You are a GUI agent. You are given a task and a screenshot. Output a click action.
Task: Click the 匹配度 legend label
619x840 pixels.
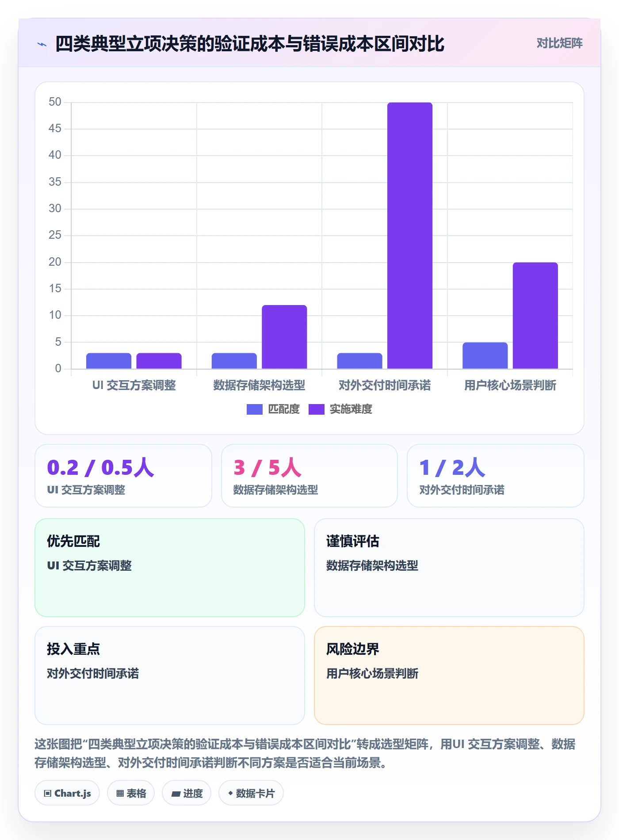tap(284, 409)
